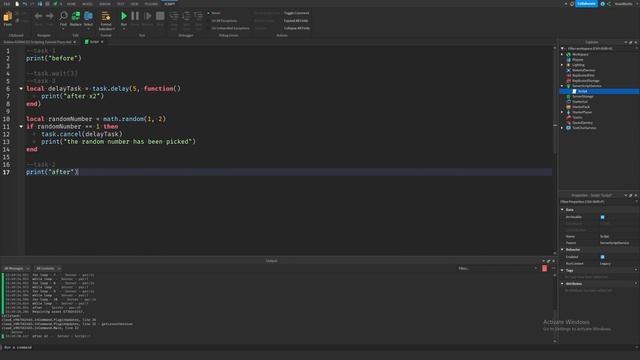The image size is (640, 360).
Task: Click the Filter Properties field
Action: pos(598,202)
